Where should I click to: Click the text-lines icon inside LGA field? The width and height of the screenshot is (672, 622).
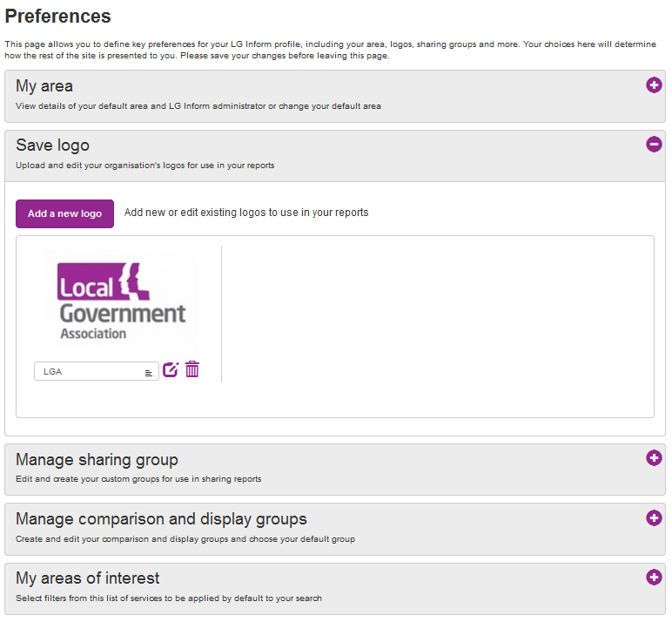(148, 373)
